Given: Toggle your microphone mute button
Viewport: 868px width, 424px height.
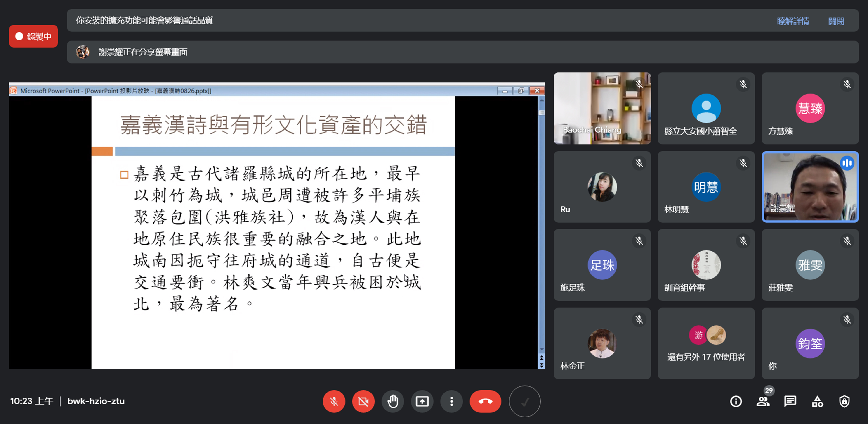Looking at the screenshot, I should (334, 401).
